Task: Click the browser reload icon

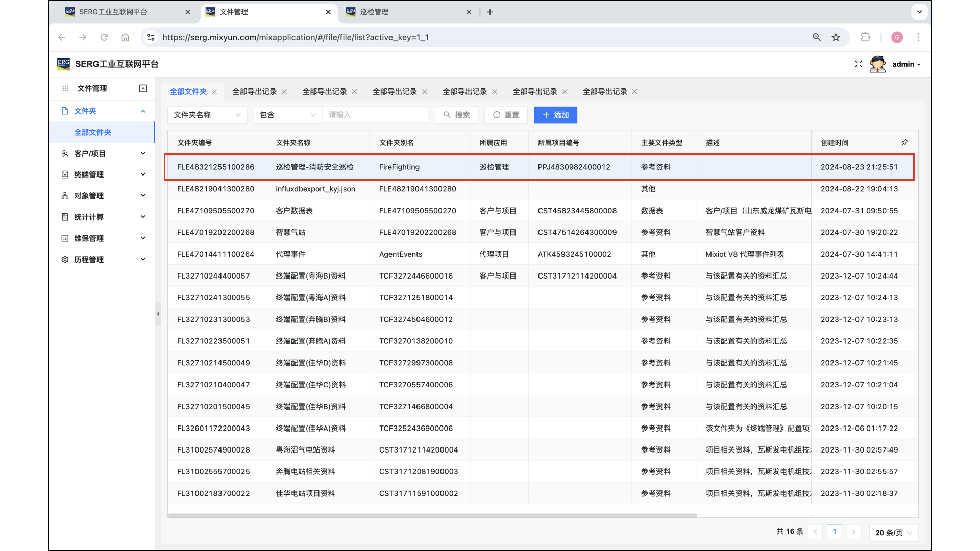Action: pos(104,37)
